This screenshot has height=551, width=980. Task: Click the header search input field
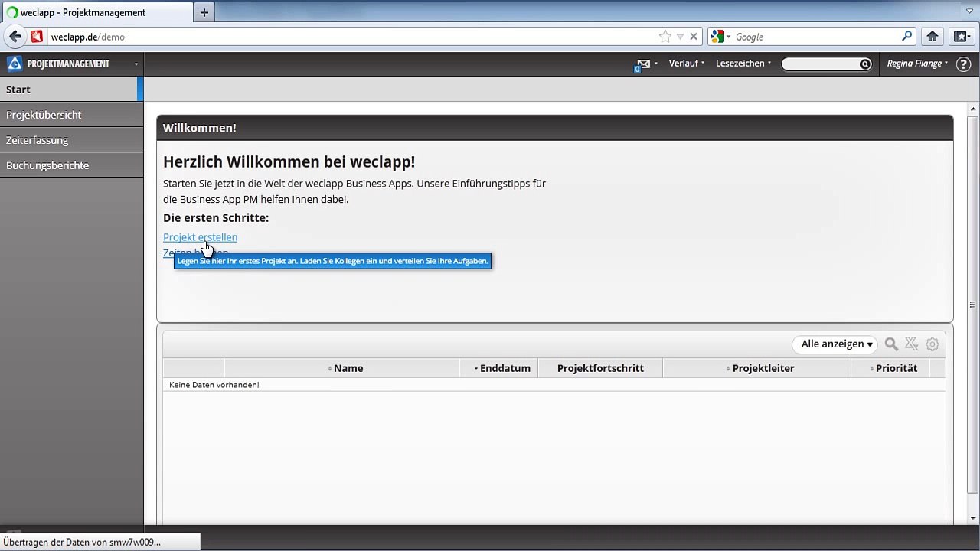820,64
